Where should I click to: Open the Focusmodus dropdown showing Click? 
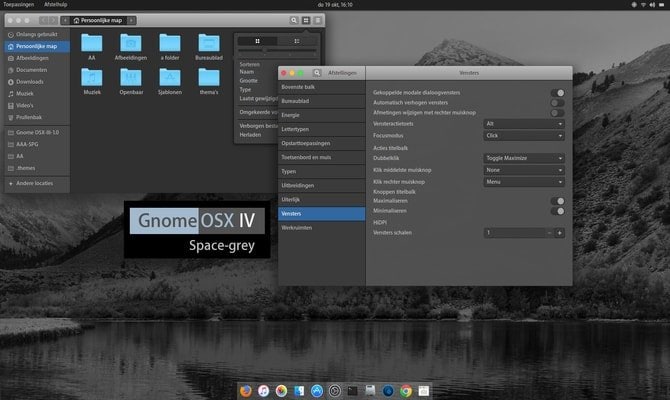(524, 135)
